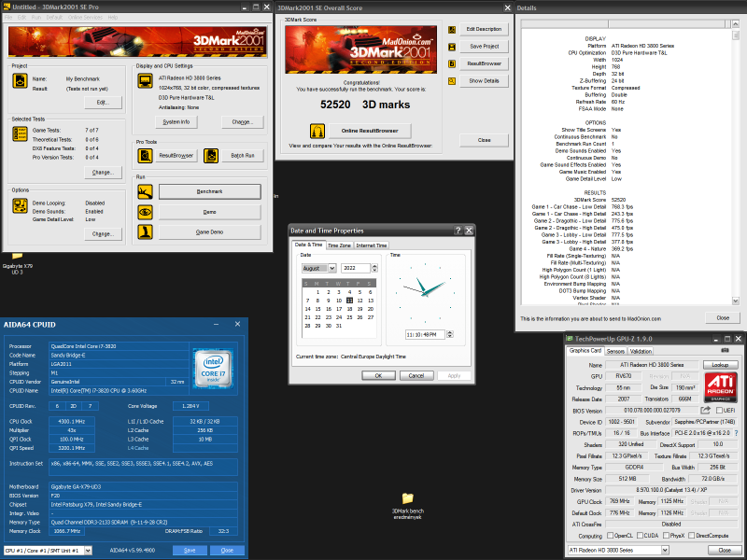Click OK in Date and Time Properties
Image resolution: width=747 pixels, height=560 pixels.
tap(378, 376)
